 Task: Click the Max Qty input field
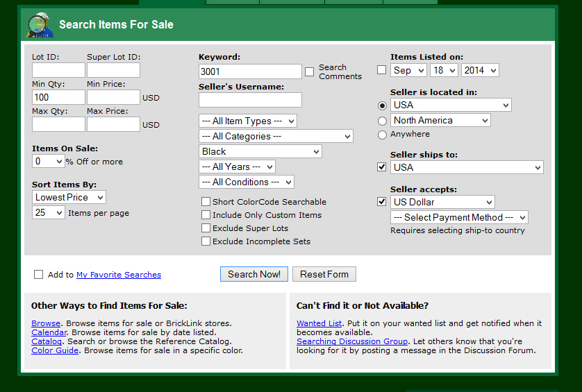58,124
